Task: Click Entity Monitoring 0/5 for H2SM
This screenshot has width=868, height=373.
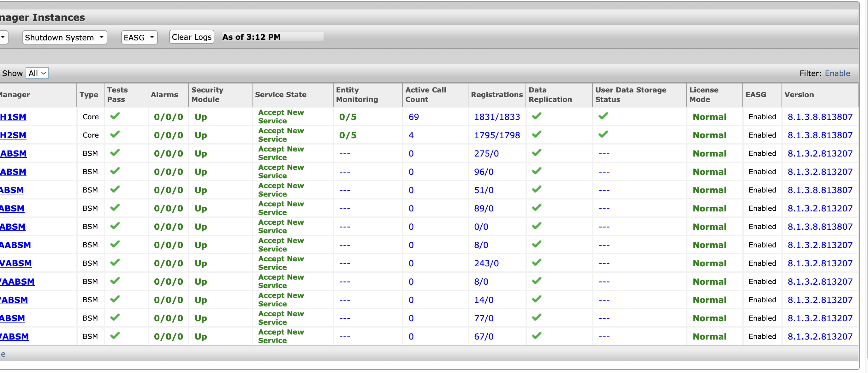Action: tap(348, 135)
